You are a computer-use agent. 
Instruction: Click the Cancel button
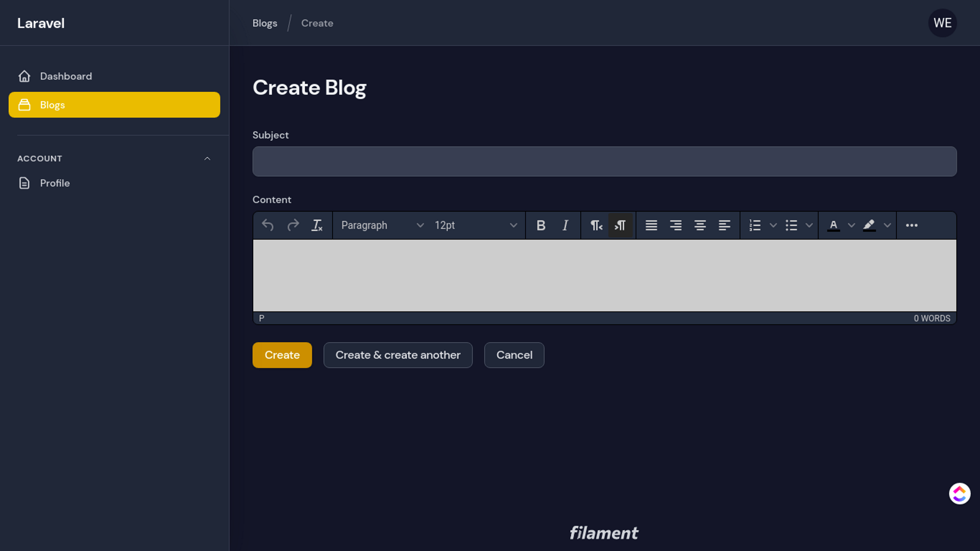click(514, 355)
